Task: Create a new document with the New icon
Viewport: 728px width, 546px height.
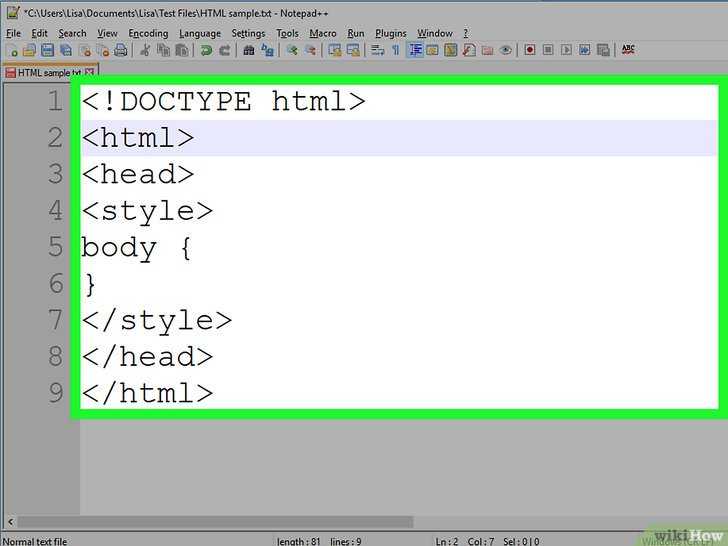Action: pyautogui.click(x=13, y=50)
